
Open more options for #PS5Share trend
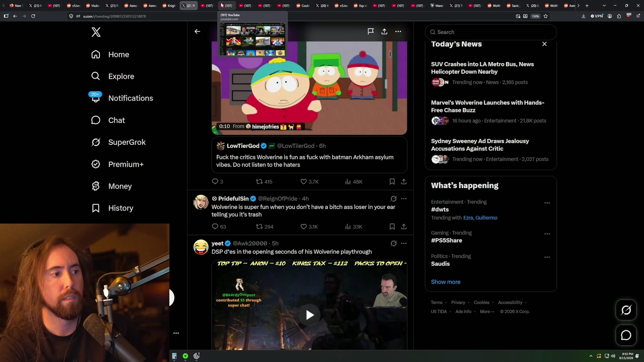tap(547, 234)
